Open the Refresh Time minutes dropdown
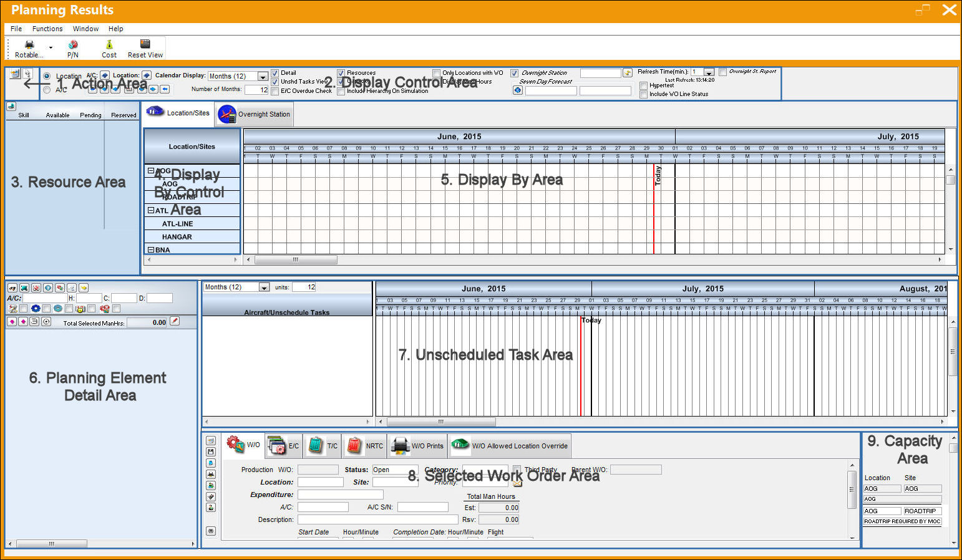Image resolution: width=962 pixels, height=560 pixels. pyautogui.click(x=709, y=72)
